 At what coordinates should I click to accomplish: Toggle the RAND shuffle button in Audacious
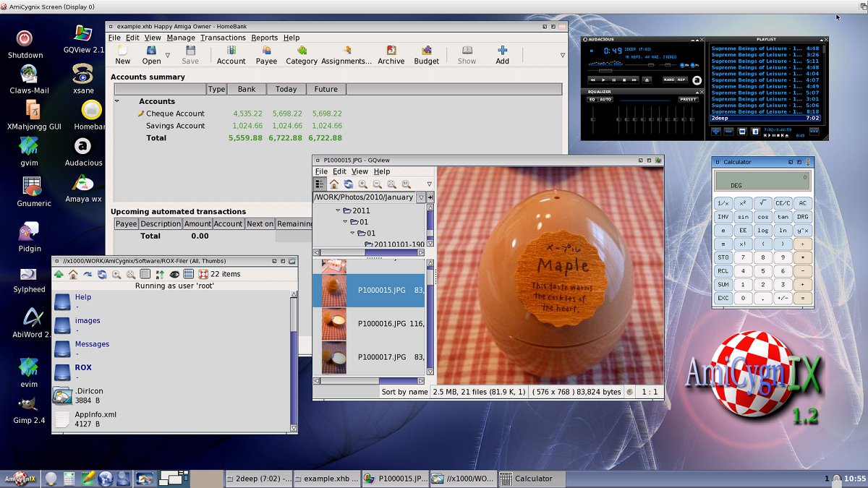click(x=669, y=80)
